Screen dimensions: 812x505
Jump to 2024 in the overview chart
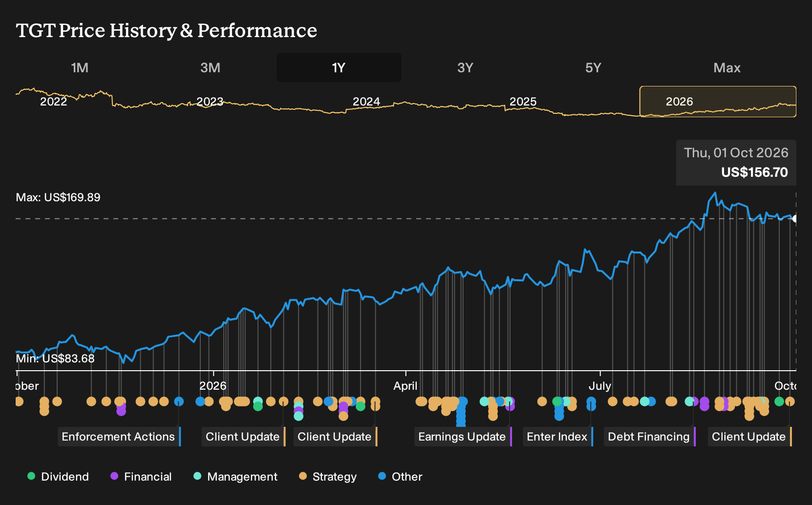tap(366, 102)
